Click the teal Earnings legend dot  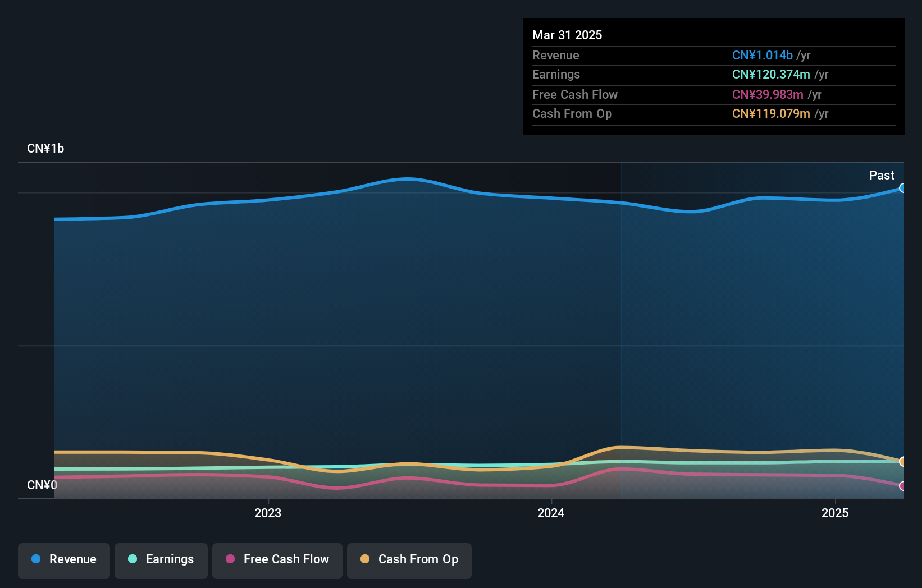(x=133, y=559)
